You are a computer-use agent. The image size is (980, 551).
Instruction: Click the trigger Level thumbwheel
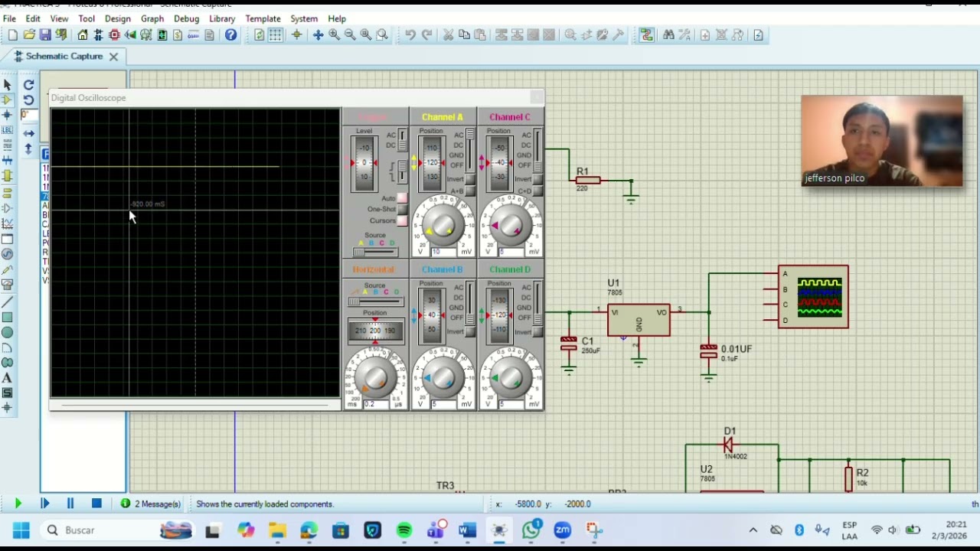364,163
